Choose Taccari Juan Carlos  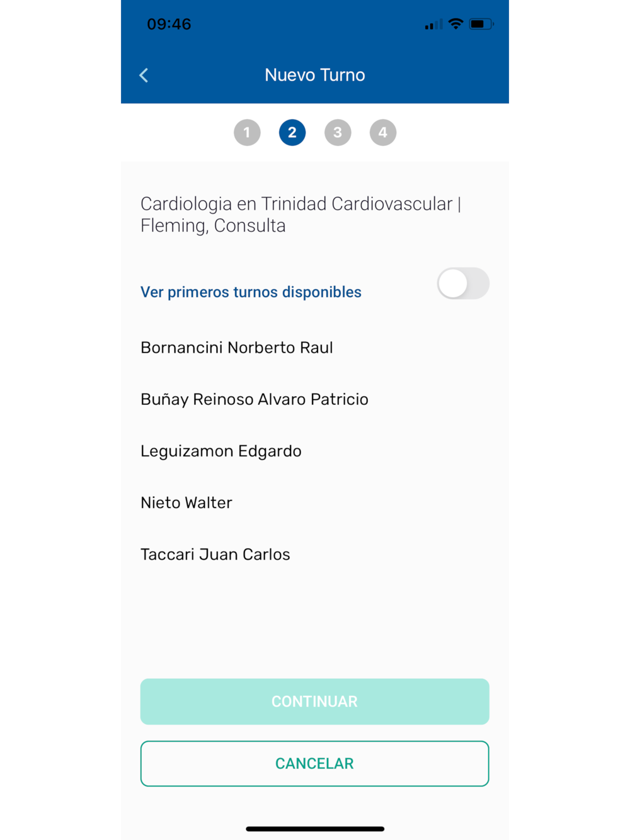coord(215,554)
